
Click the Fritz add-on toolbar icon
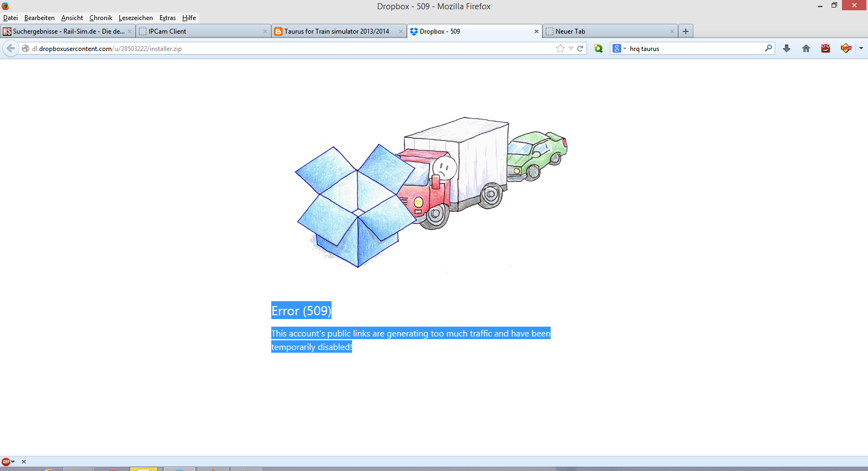846,48
